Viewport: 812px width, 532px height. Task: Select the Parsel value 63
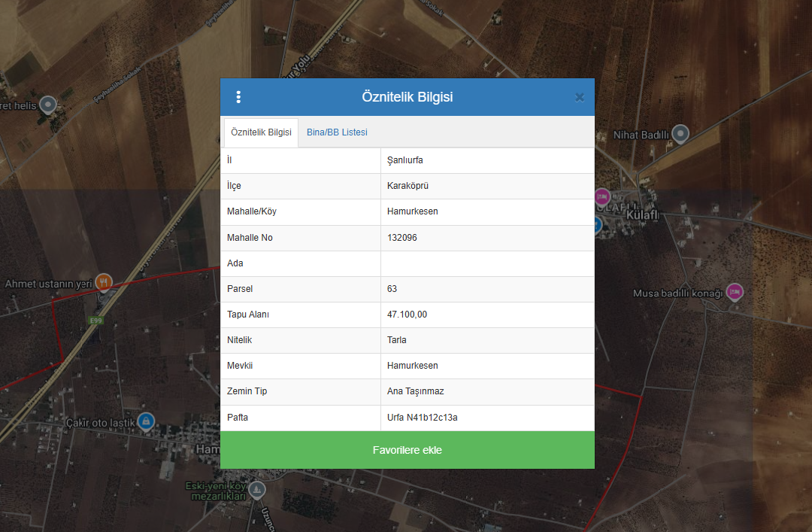tap(392, 289)
